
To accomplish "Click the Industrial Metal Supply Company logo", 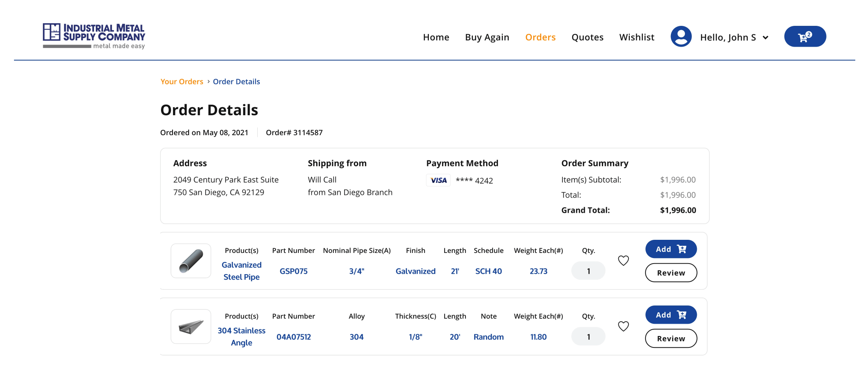I will tap(94, 36).
